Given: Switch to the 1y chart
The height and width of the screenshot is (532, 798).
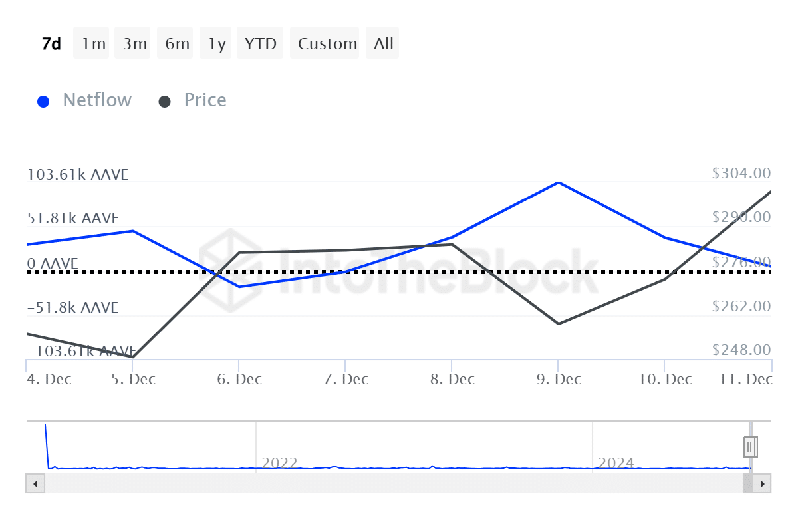Looking at the screenshot, I should [x=215, y=43].
